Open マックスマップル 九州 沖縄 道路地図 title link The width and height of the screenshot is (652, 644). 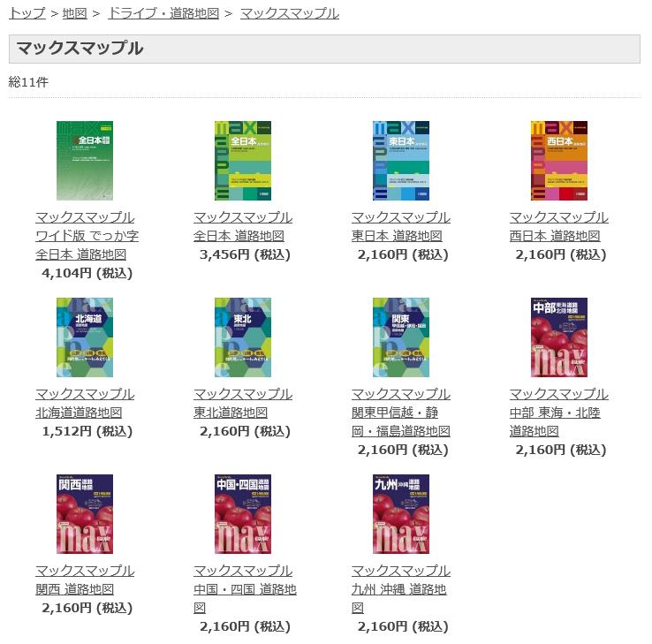(x=401, y=589)
